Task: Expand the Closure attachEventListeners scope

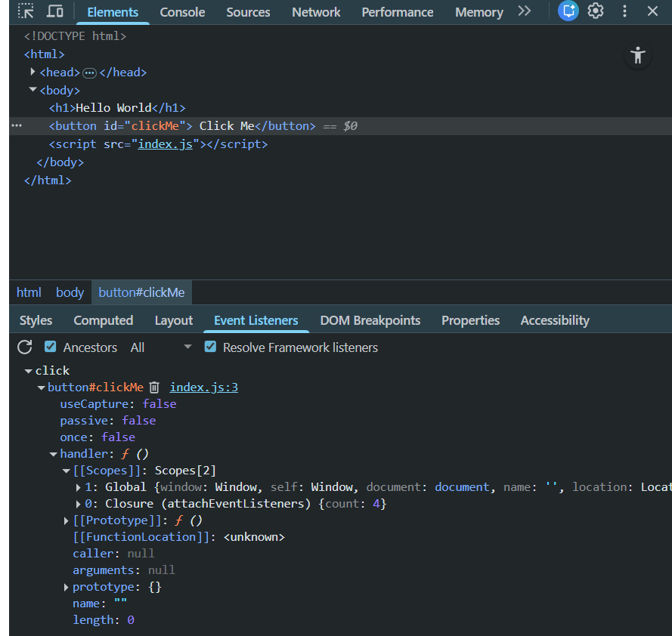Action: (x=78, y=504)
